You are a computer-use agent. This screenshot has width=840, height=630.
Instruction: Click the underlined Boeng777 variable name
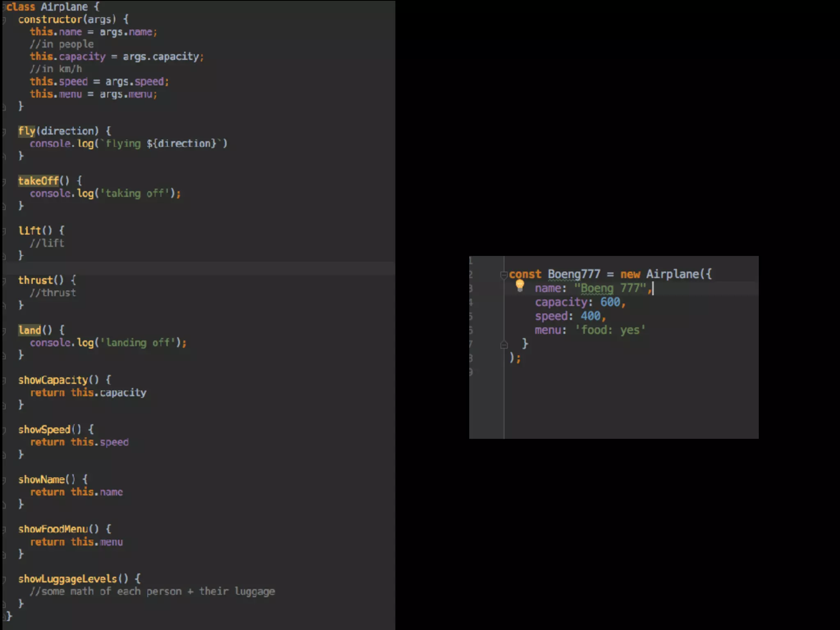coord(573,274)
